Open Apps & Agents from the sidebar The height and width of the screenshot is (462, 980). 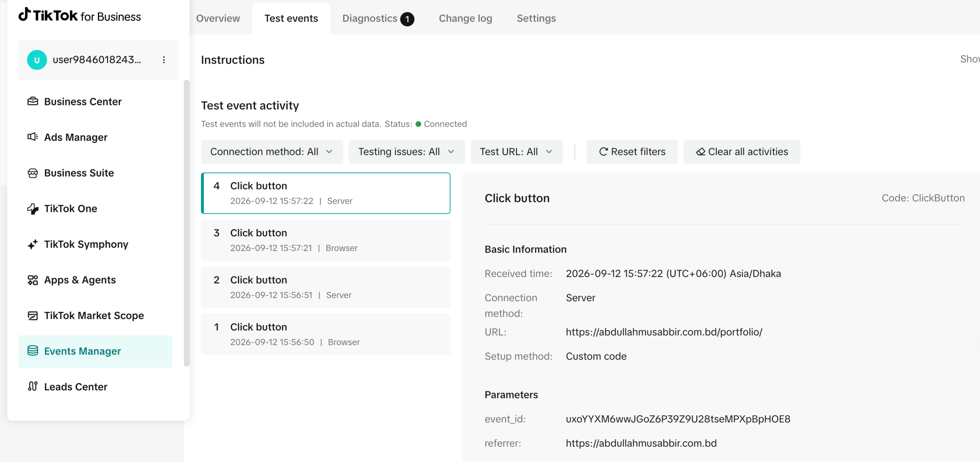[x=95, y=280]
